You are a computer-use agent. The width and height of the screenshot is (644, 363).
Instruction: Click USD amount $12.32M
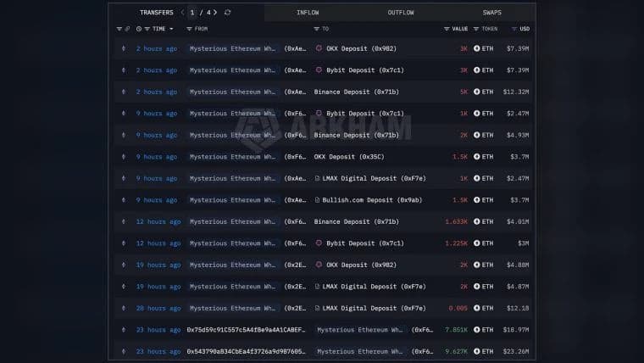pyautogui.click(x=516, y=92)
